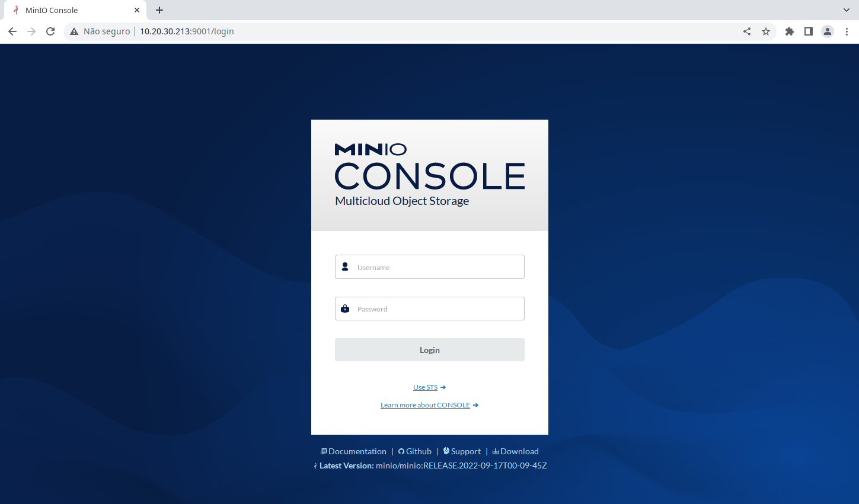Screen dimensions: 859x504
Task: Visit the Github footer link
Action: (x=418, y=451)
